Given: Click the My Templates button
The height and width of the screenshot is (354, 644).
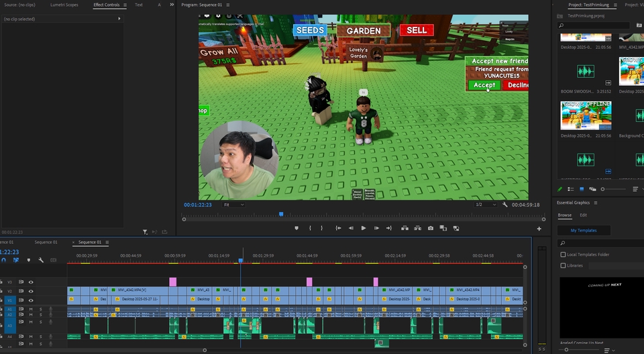Looking at the screenshot, I should pos(584,231).
